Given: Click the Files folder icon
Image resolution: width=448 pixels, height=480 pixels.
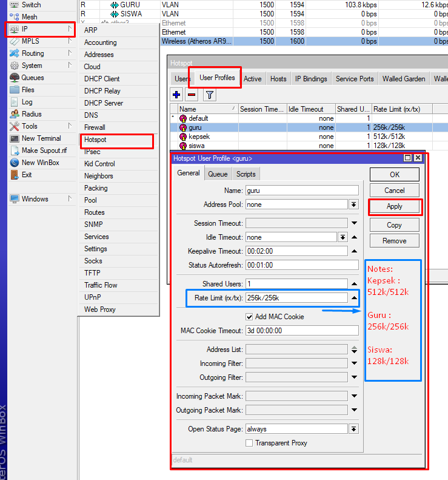Looking at the screenshot, I should coord(15,90).
